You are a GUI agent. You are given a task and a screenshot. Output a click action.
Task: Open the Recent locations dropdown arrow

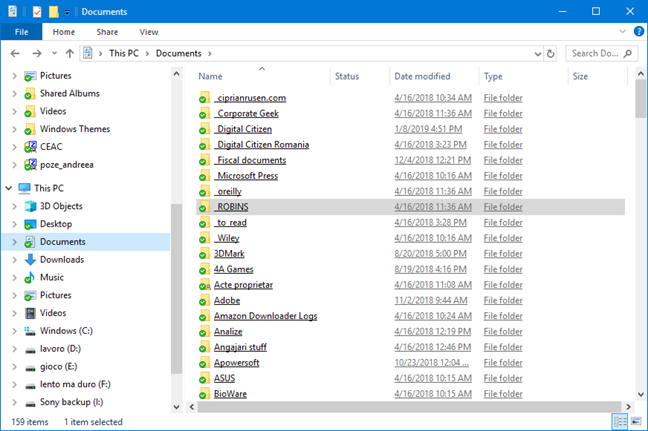pyautogui.click(x=54, y=53)
